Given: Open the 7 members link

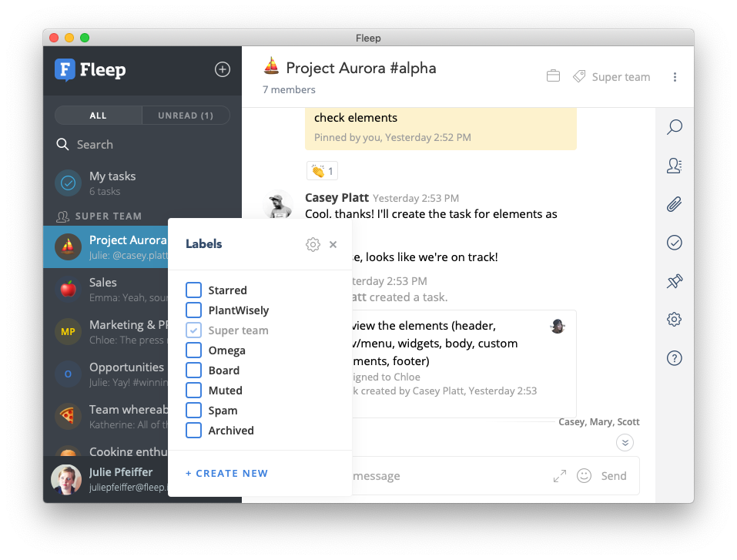Looking at the screenshot, I should (289, 90).
